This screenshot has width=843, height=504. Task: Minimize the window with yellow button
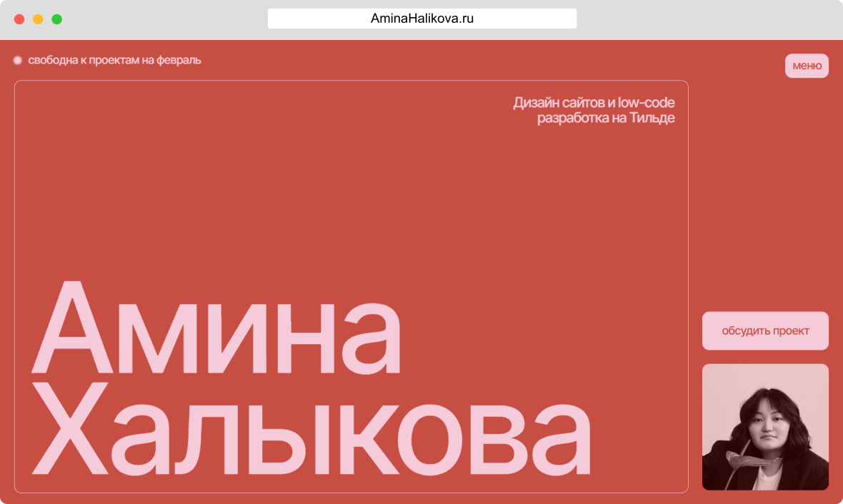tap(38, 19)
